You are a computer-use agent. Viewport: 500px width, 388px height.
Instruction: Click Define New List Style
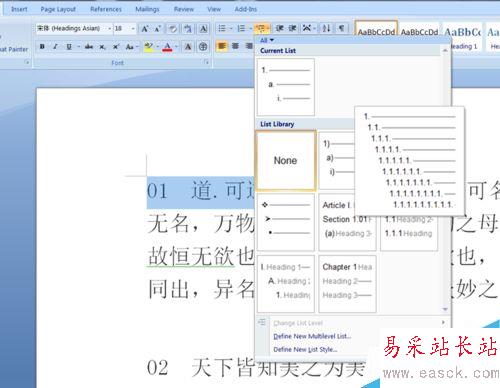305,349
